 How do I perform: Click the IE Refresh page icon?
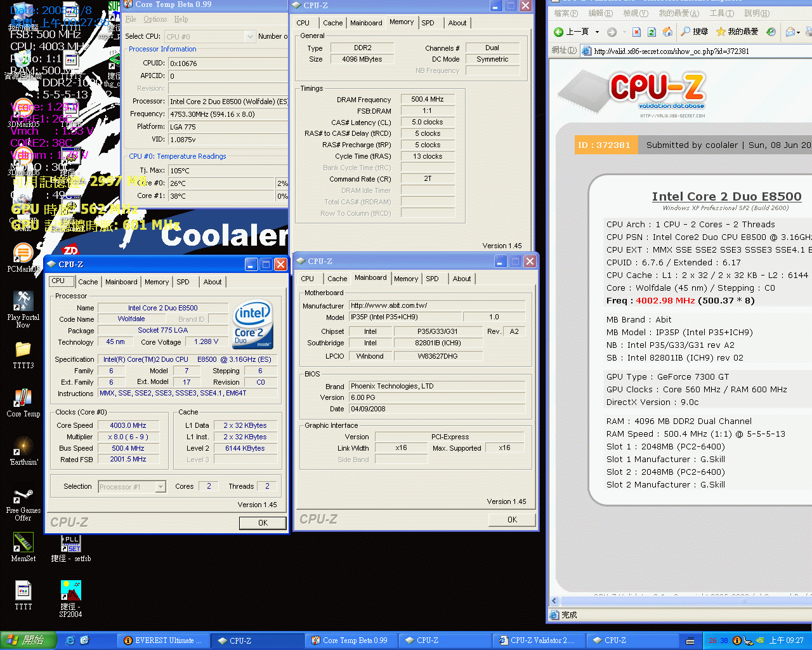652,32
